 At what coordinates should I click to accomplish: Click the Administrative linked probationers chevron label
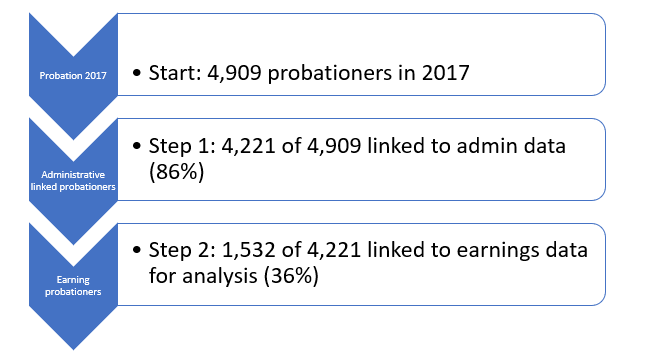73,181
